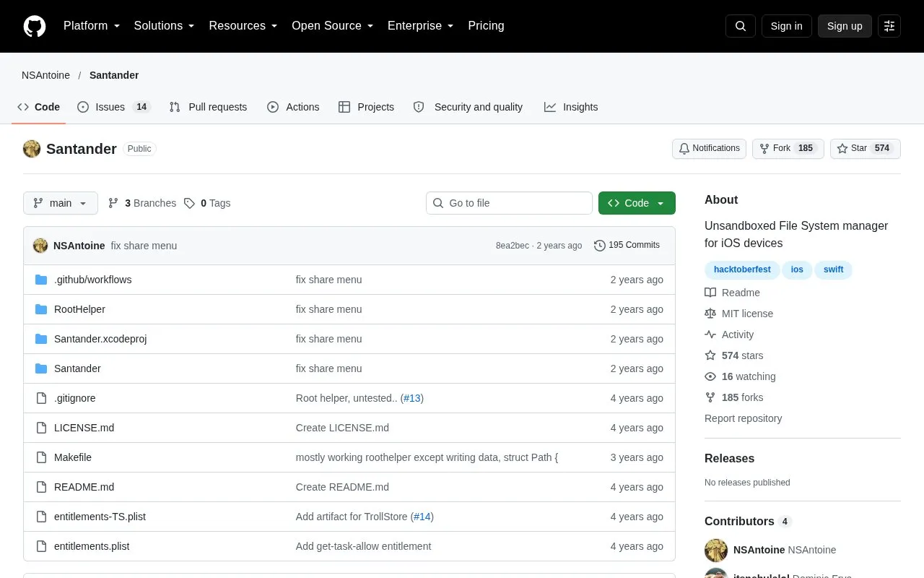This screenshot has height=578, width=924.
Task: Click the hacktoberfest topic tag
Action: 742,269
